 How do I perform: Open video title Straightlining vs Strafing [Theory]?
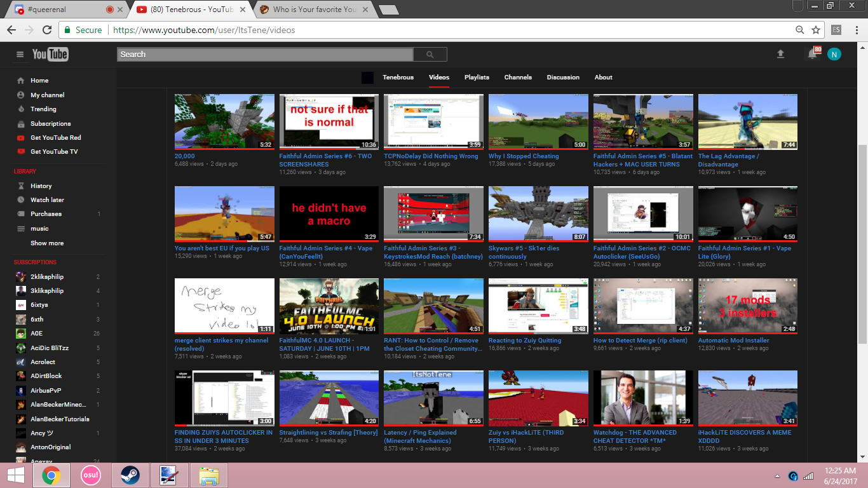(329, 433)
